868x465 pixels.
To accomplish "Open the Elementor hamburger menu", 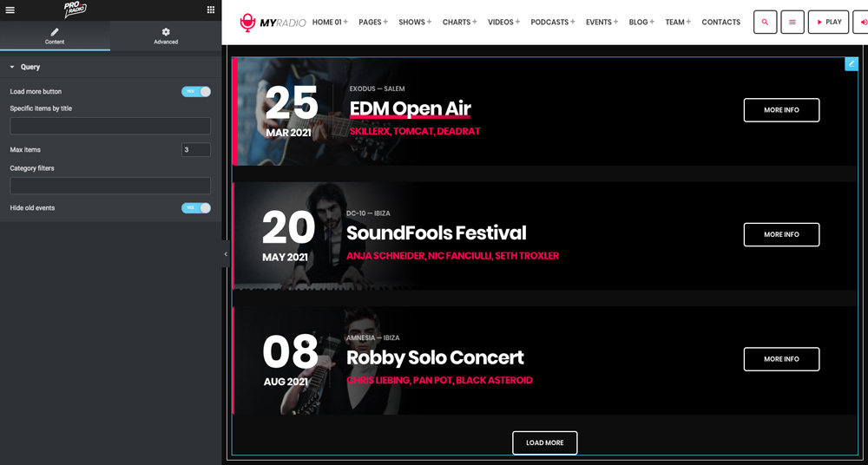I will [10, 10].
